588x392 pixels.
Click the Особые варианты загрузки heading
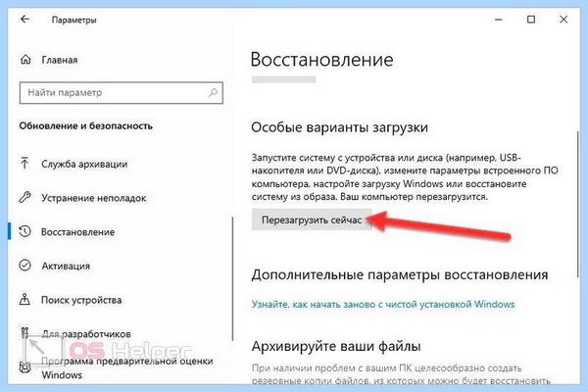click(x=339, y=127)
